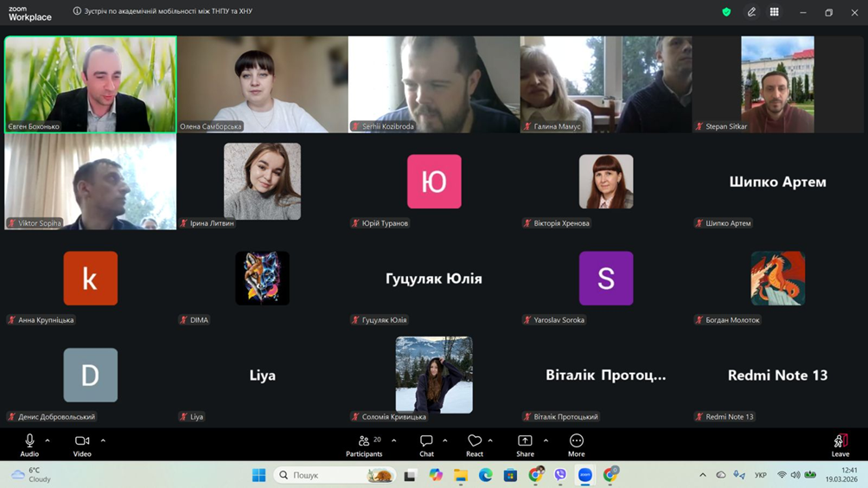Toggle the microphone Audio button

pyautogui.click(x=29, y=445)
